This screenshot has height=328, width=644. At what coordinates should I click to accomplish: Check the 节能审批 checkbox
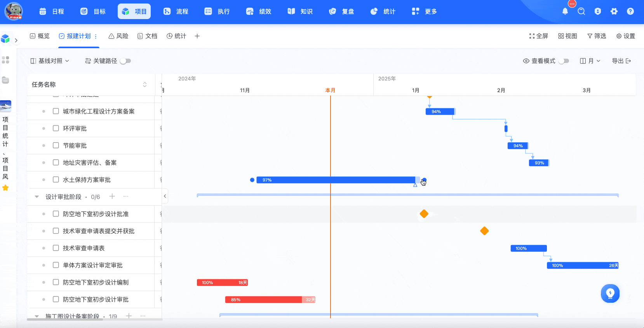(56, 145)
